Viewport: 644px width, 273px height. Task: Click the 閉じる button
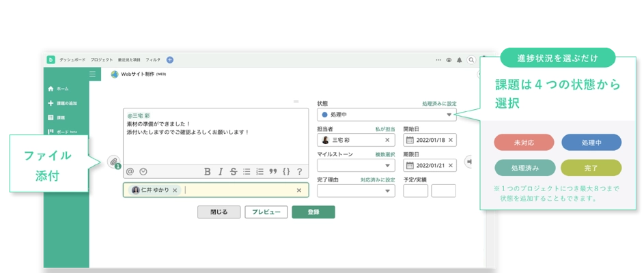click(219, 212)
